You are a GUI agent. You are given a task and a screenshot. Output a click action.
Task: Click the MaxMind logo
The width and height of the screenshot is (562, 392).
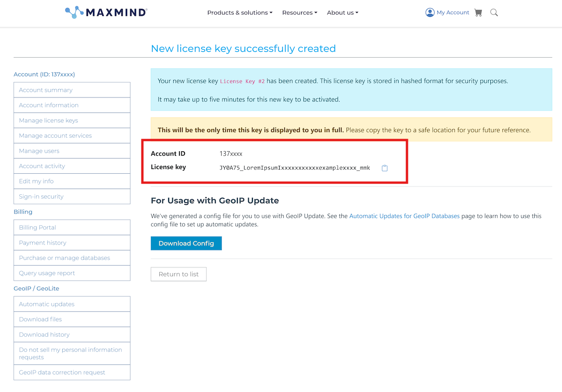tap(106, 13)
